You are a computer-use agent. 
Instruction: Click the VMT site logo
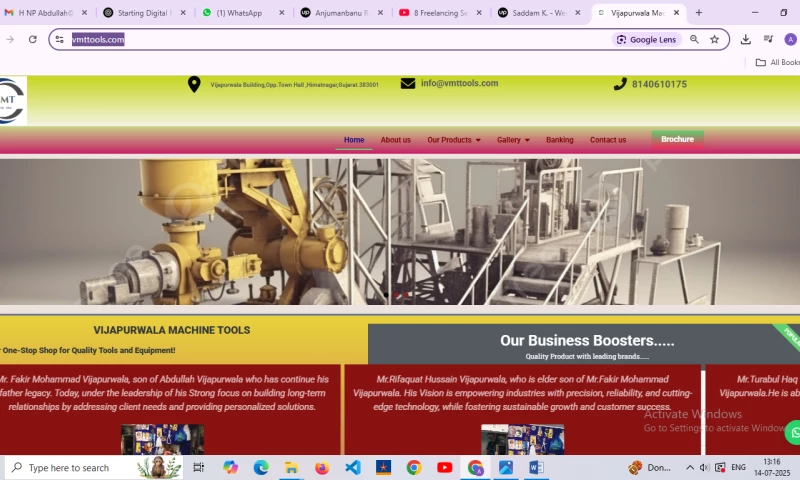12,100
